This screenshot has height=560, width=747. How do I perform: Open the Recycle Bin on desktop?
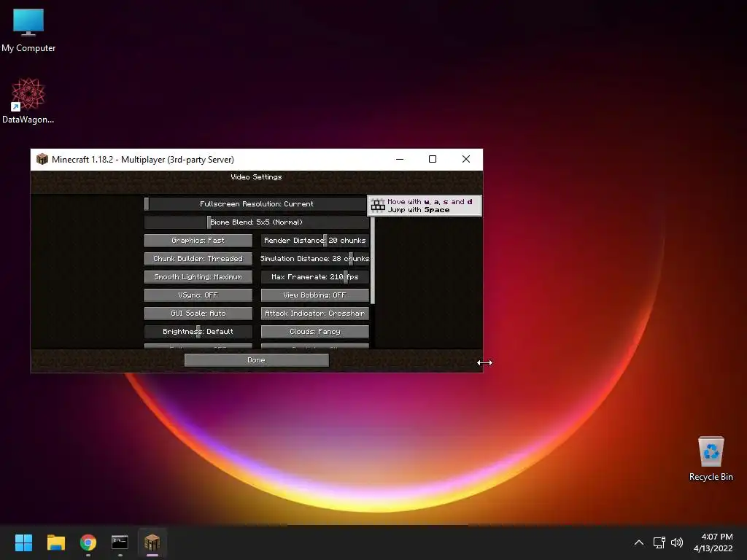[711, 458]
